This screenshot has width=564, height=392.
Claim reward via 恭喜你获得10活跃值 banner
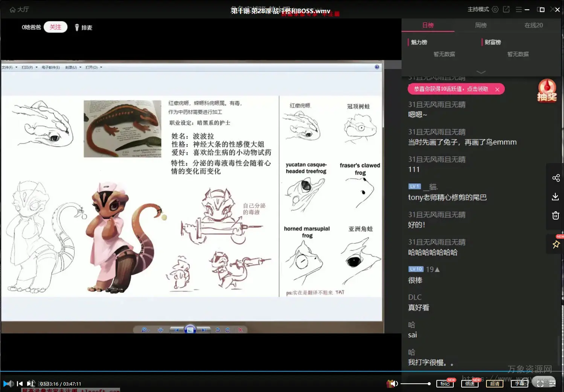click(x=451, y=89)
